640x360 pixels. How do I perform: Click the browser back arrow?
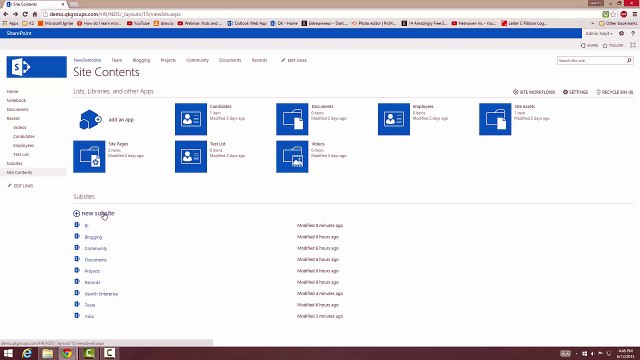click(6, 14)
